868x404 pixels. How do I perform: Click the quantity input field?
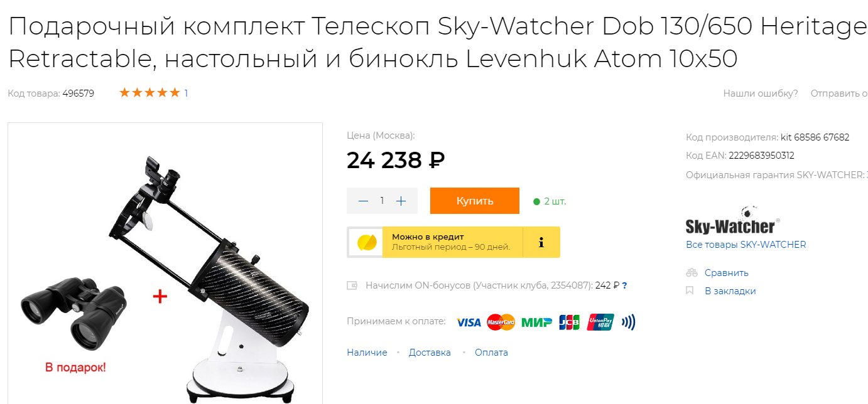(x=382, y=201)
